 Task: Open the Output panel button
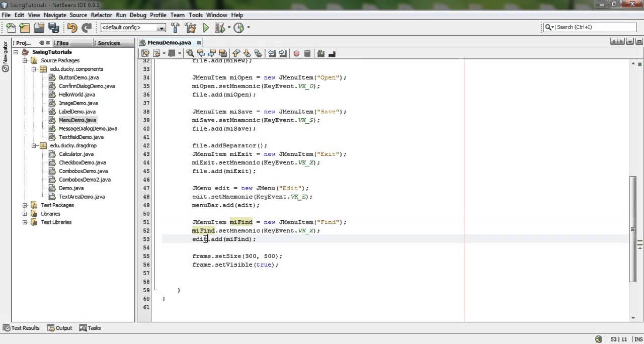60,328
